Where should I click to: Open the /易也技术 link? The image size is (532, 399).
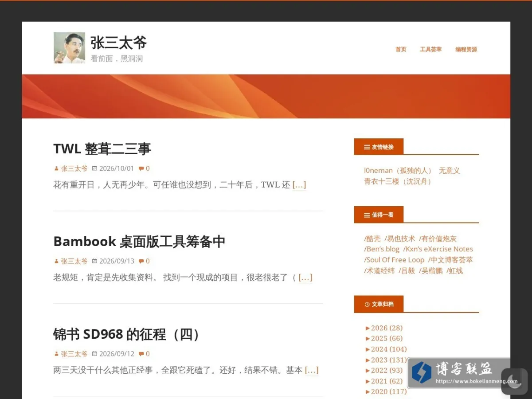point(400,239)
